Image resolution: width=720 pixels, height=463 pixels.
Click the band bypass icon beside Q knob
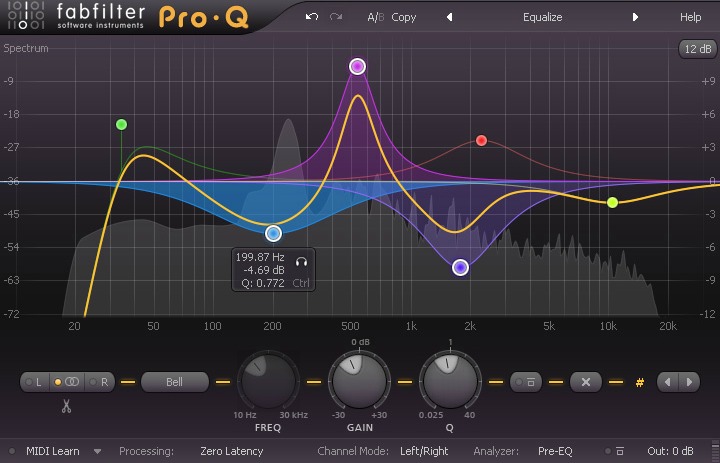click(526, 382)
